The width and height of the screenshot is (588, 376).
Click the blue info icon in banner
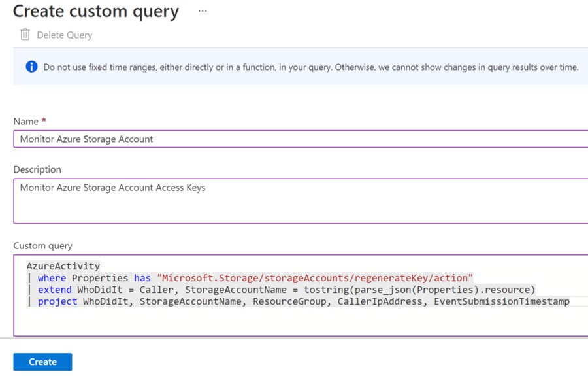(31, 67)
